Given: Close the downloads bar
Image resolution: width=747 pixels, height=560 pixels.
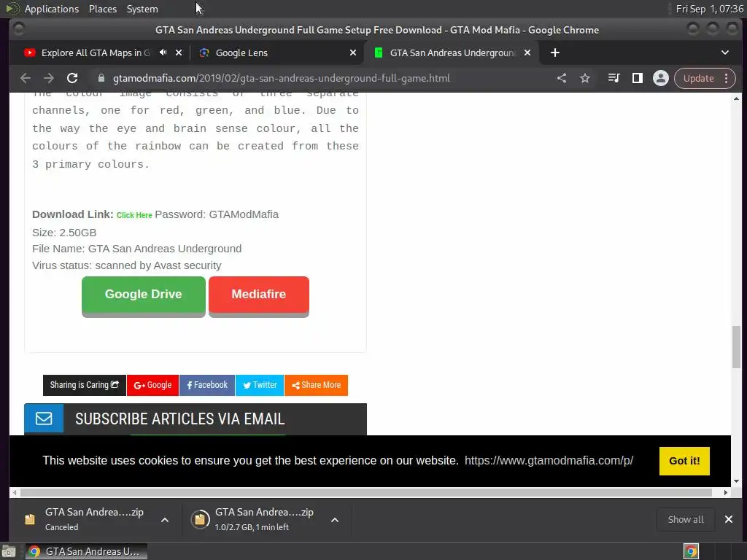Looking at the screenshot, I should point(729,519).
